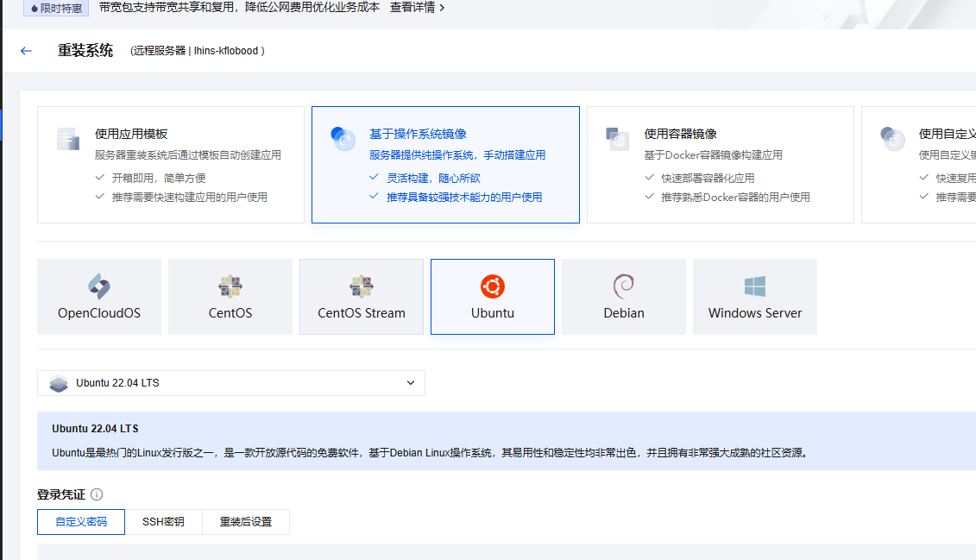Click the 推荐熟悉Docker容器的用户使用 line
The image size is (976, 560).
pyautogui.click(x=736, y=198)
